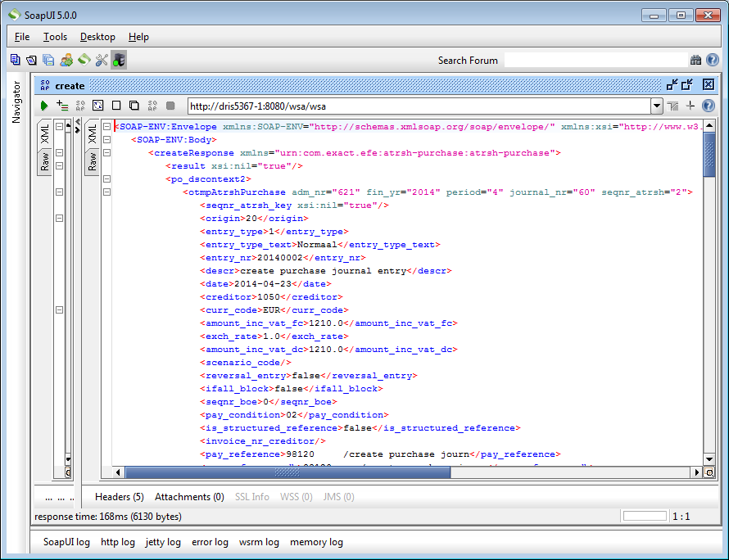Click the greyed SOAP icon beside clone

pyautogui.click(x=152, y=106)
